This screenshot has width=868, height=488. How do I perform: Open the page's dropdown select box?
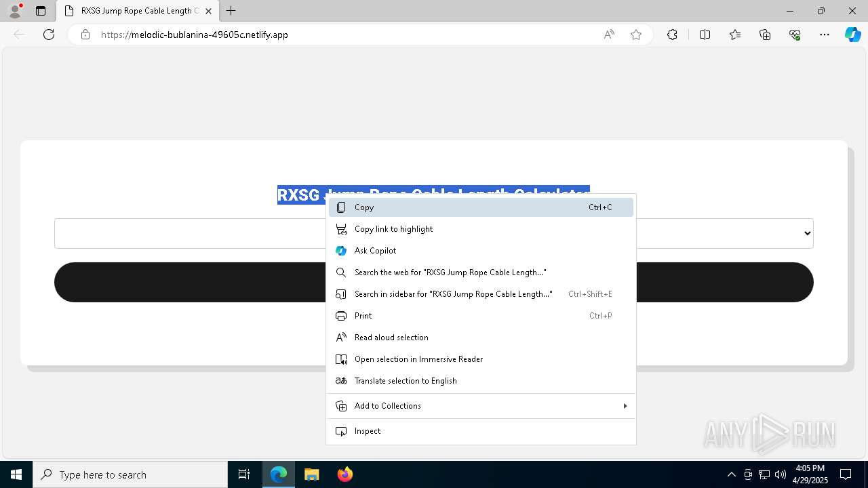434,233
